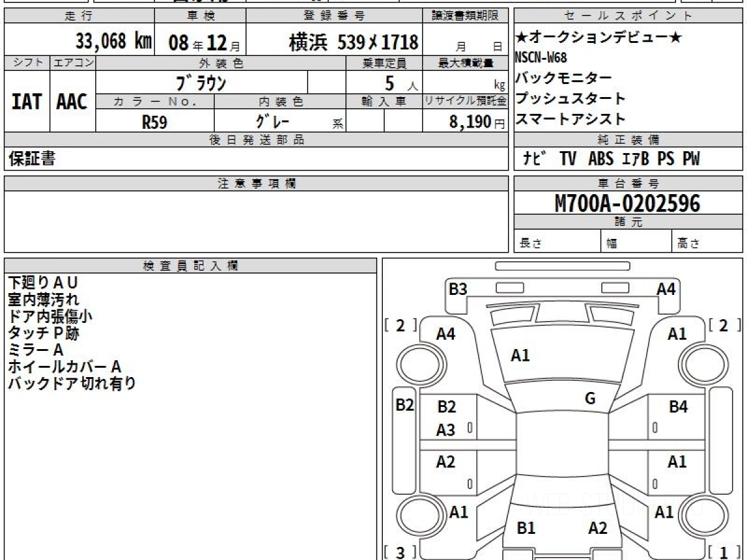Click the 検査員記入欄 section header

(190, 266)
